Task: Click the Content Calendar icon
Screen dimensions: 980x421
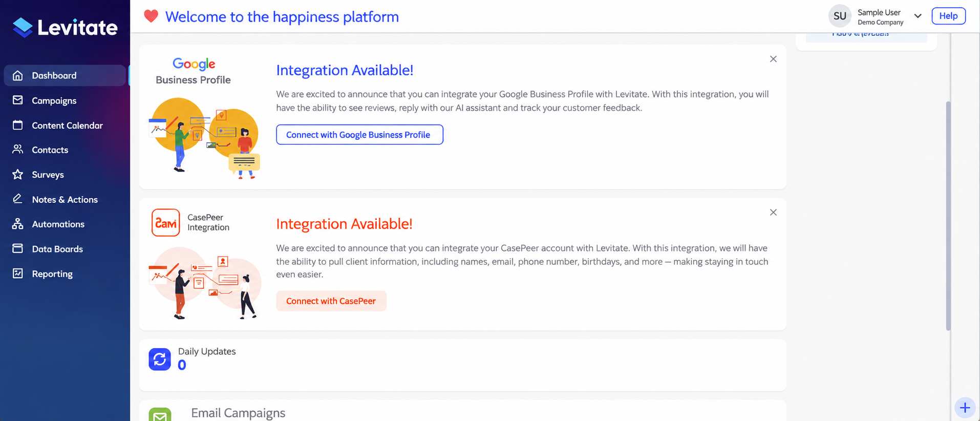Action: pyautogui.click(x=18, y=125)
